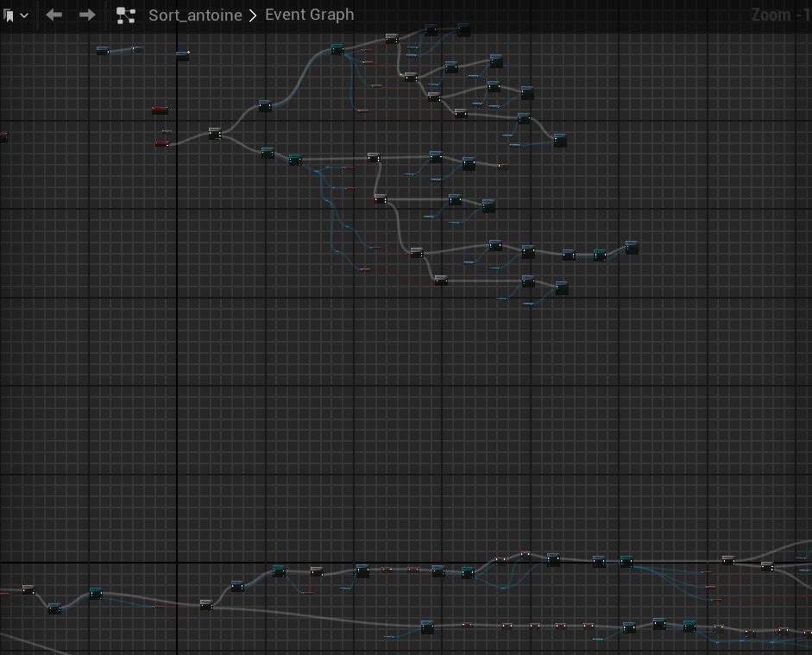This screenshot has height=655, width=812.
Task: Select the leftmost gray node in the bottom chain
Action: (28, 589)
